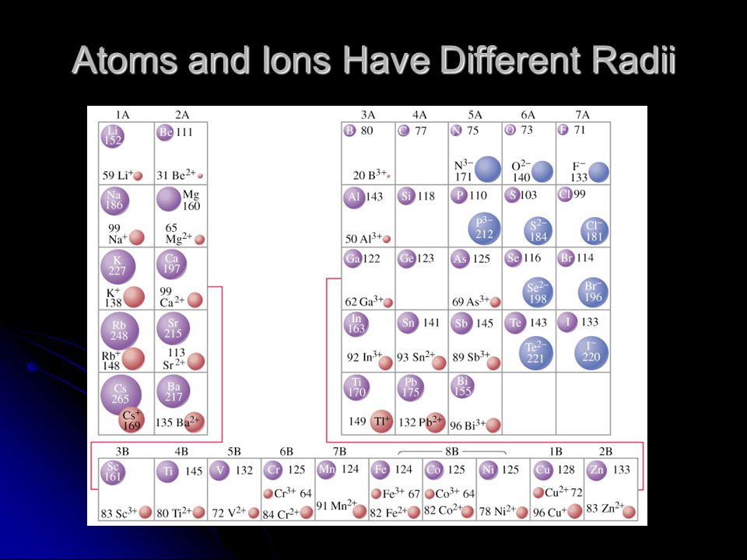Image resolution: width=747 pixels, height=560 pixels.
Task: Select the Bi atom sphere labeled 155
Action: [462, 387]
